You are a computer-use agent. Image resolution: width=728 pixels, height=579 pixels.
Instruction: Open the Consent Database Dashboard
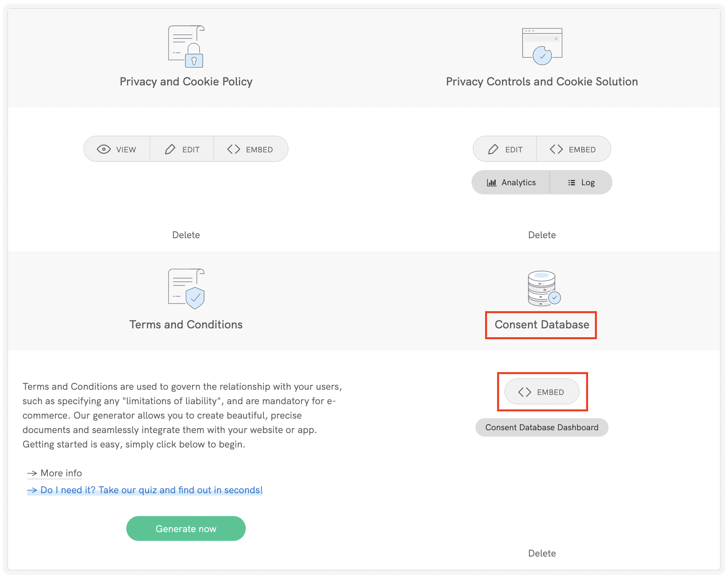click(542, 427)
